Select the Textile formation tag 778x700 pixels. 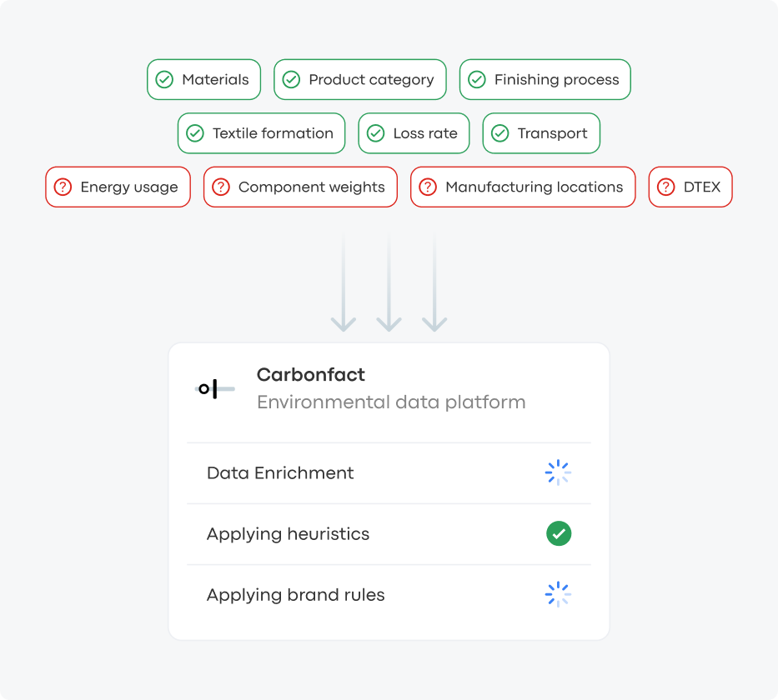[x=262, y=132]
